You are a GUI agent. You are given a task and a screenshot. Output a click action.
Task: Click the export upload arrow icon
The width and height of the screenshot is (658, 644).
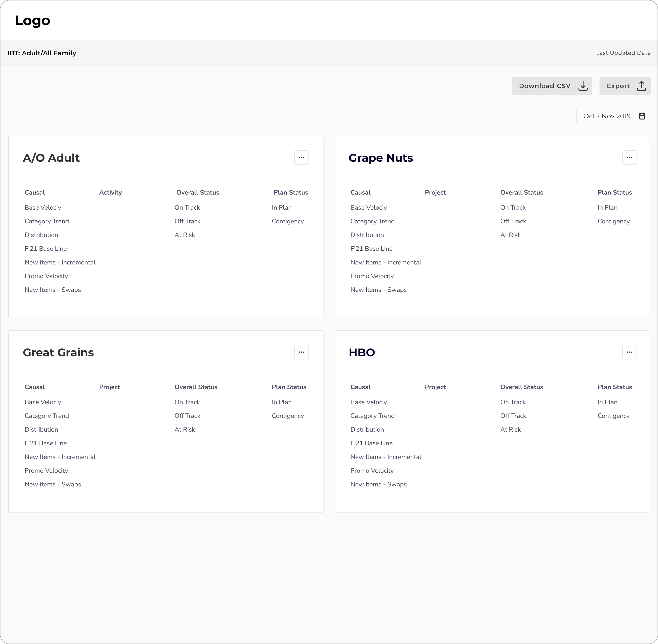click(x=641, y=86)
